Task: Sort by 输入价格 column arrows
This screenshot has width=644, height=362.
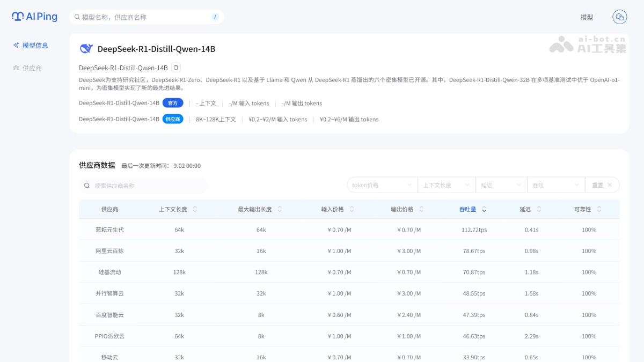Action: click(x=352, y=209)
